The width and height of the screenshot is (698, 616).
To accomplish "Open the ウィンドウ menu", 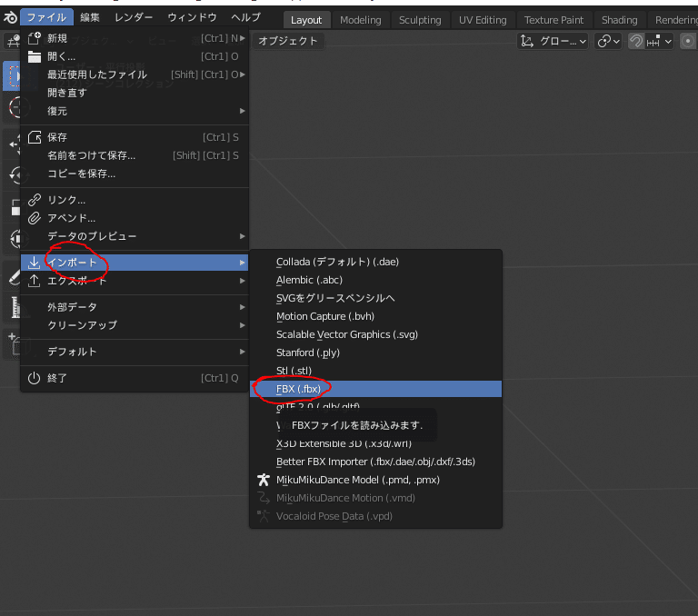I will pyautogui.click(x=192, y=18).
